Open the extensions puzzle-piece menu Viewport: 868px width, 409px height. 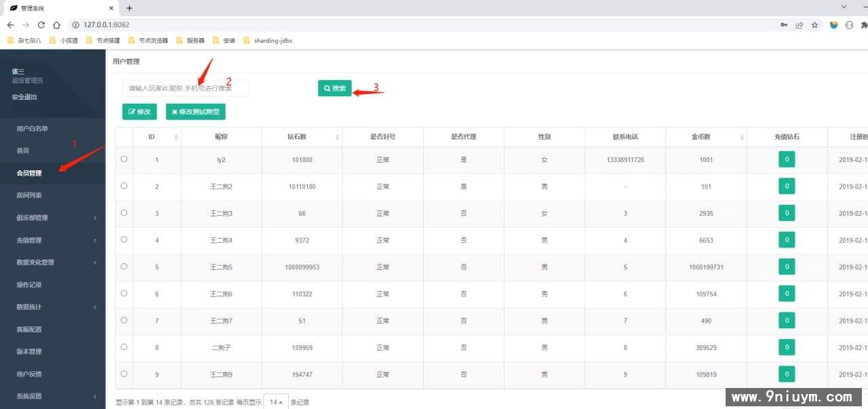pyautogui.click(x=864, y=24)
